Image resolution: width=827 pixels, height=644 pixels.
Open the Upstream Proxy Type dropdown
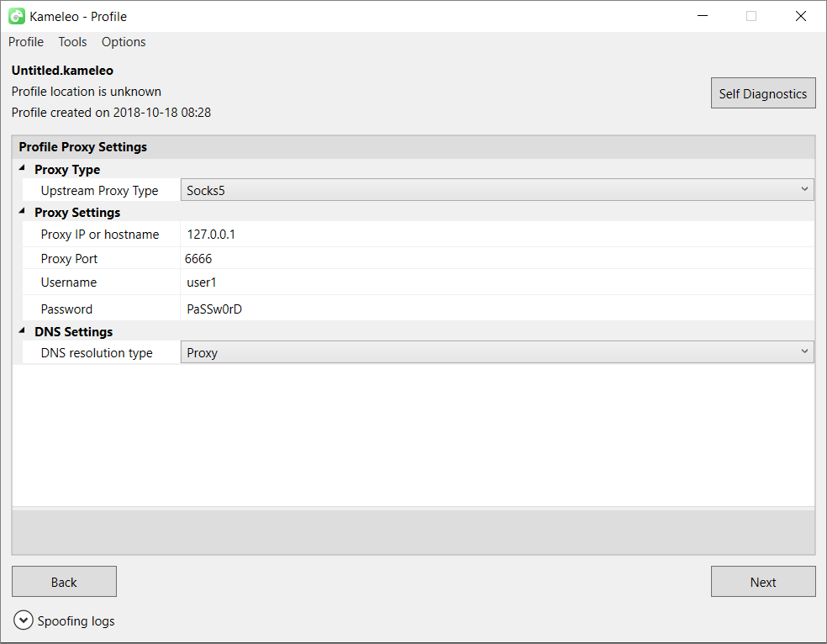(x=497, y=190)
